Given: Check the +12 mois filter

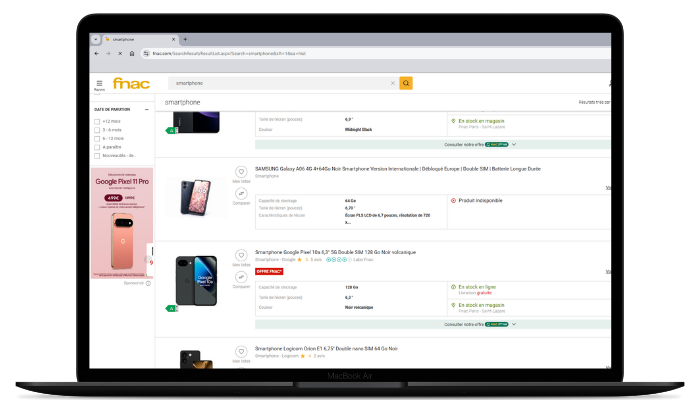Looking at the screenshot, I should [x=97, y=121].
